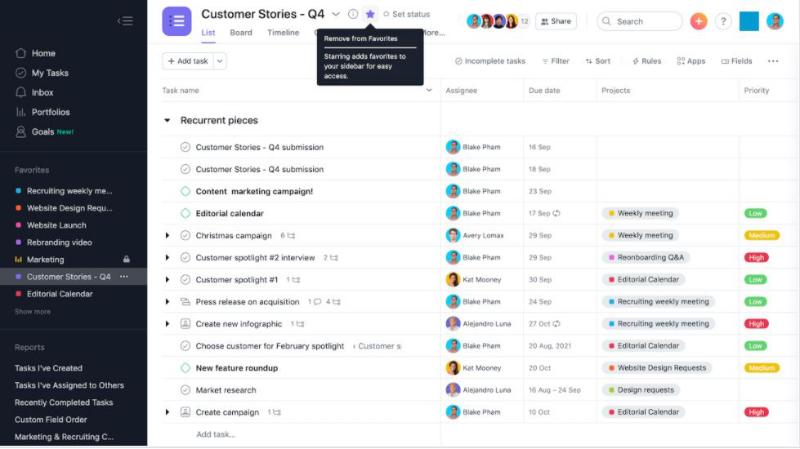
Task: Expand Christmas campaign subtasks
Action: coord(167,236)
